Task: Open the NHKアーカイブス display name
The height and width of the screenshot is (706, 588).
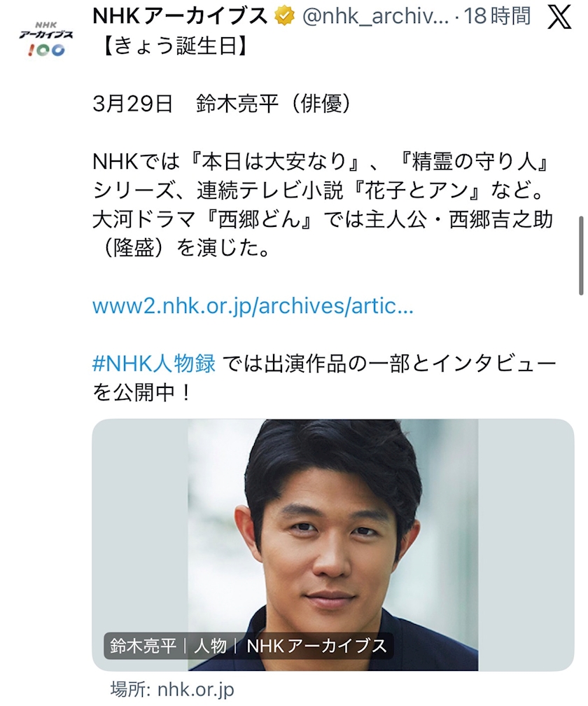Action: click(x=180, y=16)
